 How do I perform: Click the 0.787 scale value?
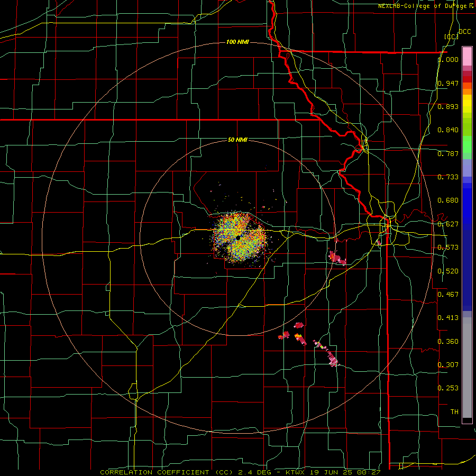click(448, 153)
